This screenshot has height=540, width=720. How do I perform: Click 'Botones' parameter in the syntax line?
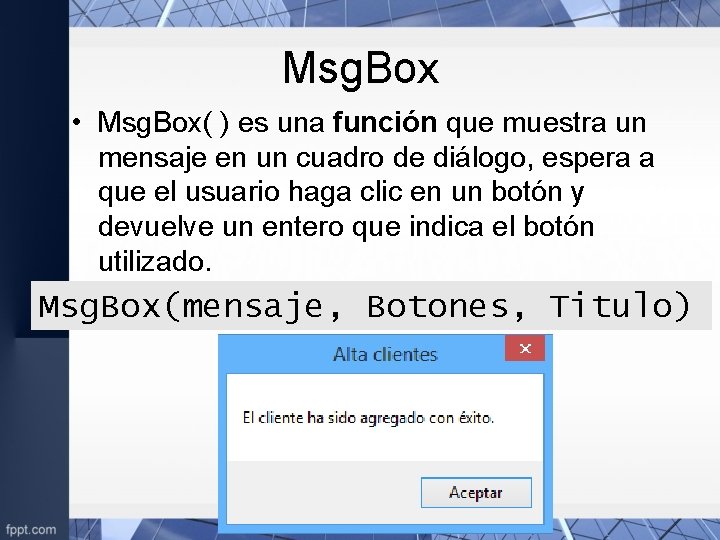pyautogui.click(x=438, y=306)
